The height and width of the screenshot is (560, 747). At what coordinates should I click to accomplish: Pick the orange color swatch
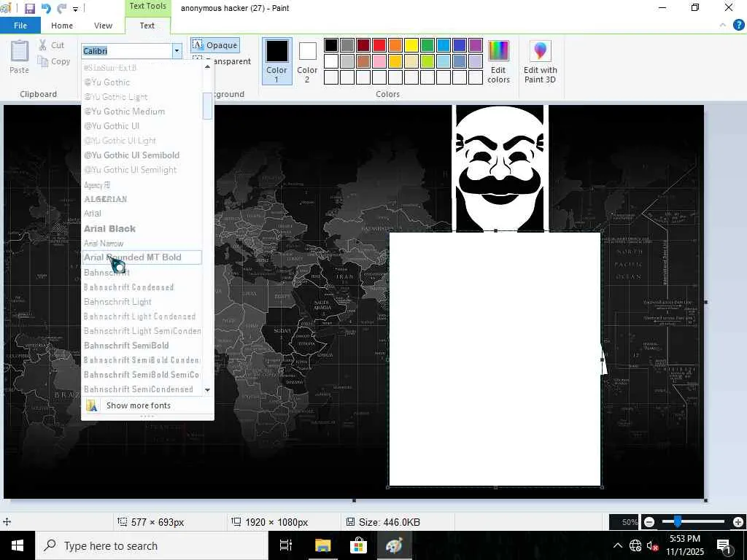click(395, 45)
